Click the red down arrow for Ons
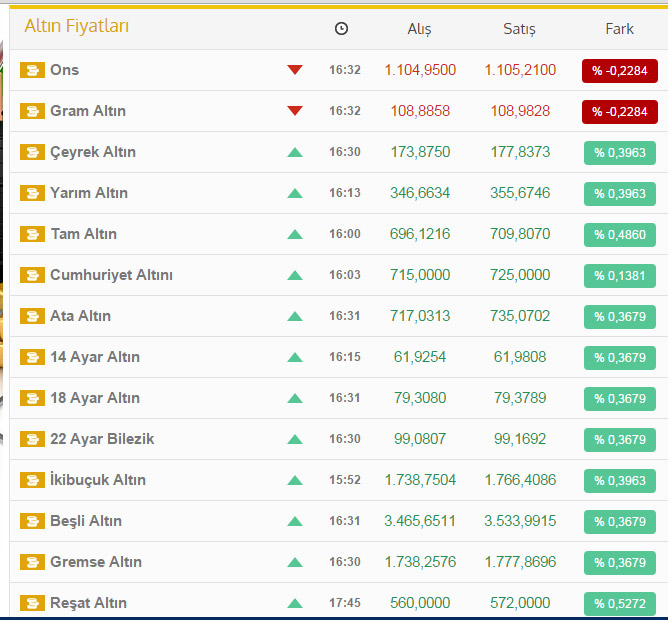This screenshot has width=668, height=620. [294, 70]
